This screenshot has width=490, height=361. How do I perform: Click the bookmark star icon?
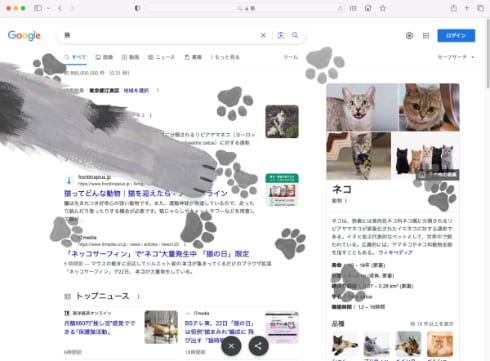pos(383,8)
